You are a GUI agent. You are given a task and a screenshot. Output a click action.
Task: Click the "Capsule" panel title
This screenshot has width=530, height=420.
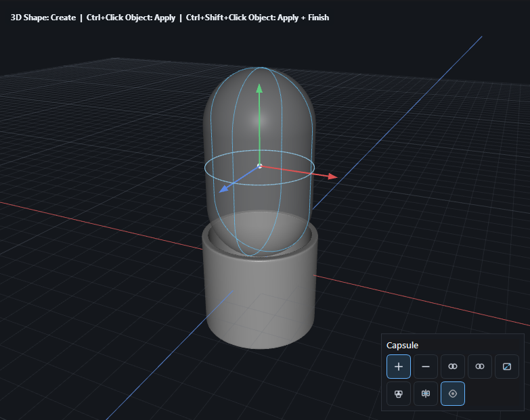click(402, 345)
